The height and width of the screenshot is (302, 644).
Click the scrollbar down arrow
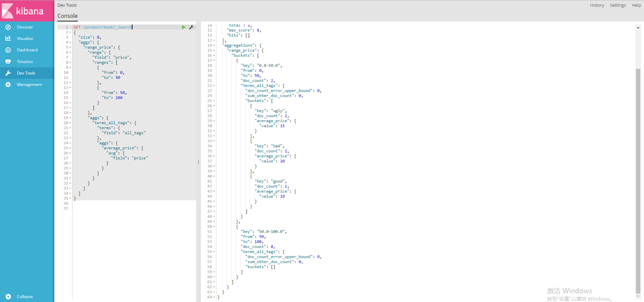tap(638, 297)
